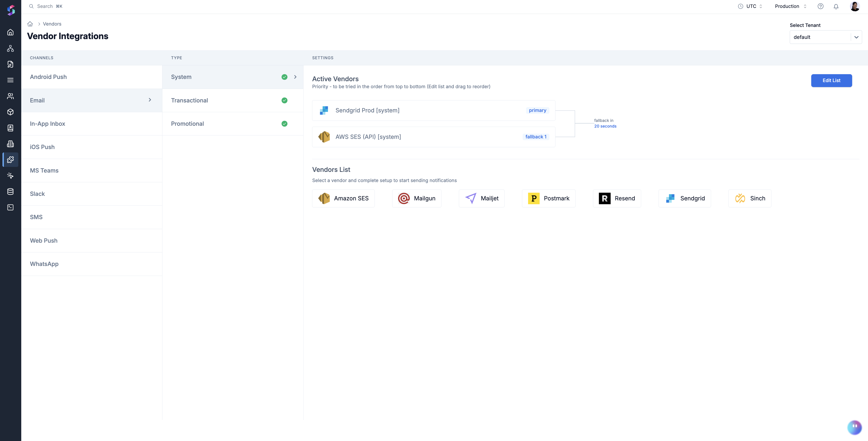Viewport: 868px width, 441px height.
Task: Open the Select Tenant default dropdown
Action: coord(825,37)
